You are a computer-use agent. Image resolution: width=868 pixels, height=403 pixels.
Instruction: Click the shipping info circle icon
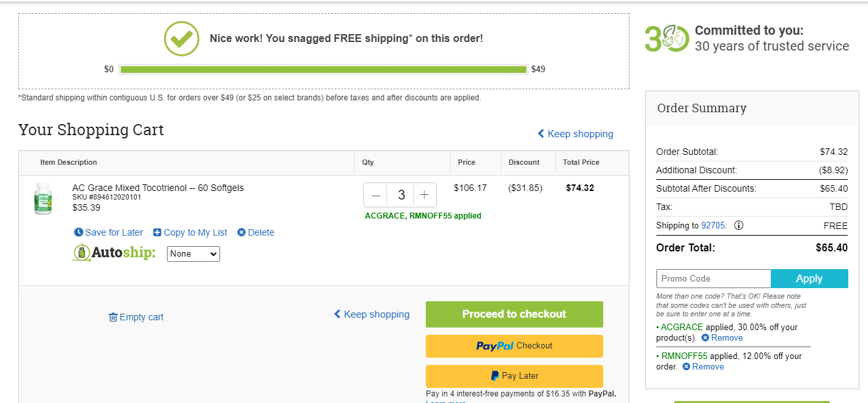click(739, 225)
